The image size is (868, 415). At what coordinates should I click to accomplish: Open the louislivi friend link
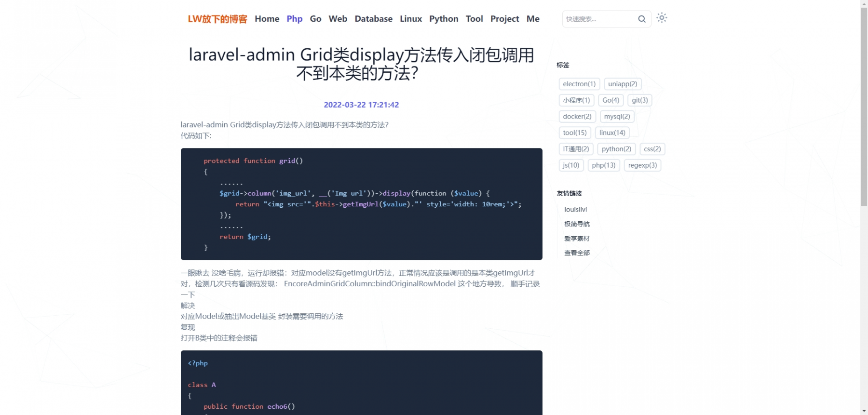pos(576,210)
